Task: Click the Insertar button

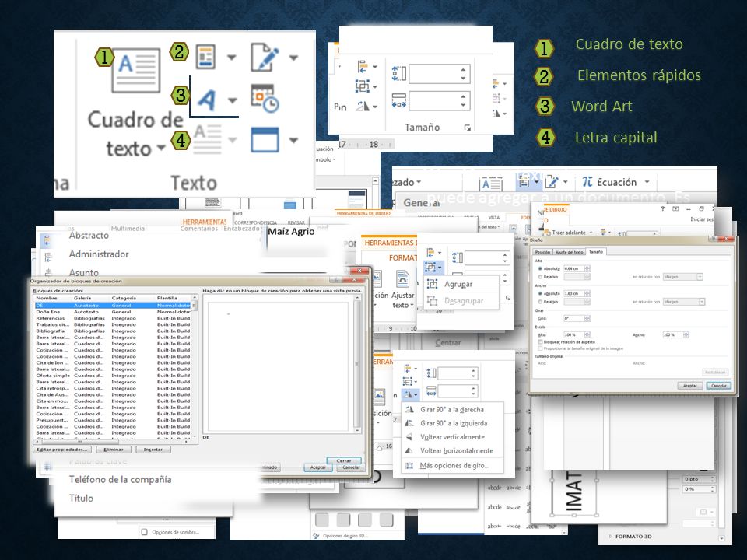Action: pyautogui.click(x=153, y=450)
